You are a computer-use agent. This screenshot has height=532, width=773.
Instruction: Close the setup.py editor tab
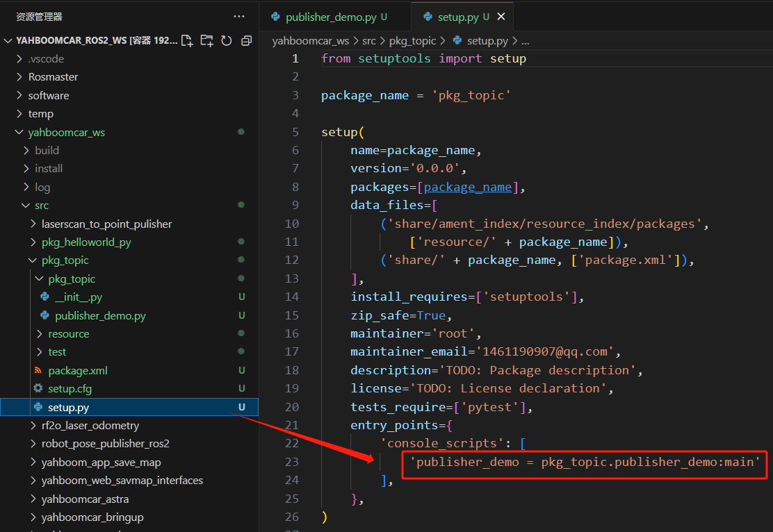click(501, 17)
